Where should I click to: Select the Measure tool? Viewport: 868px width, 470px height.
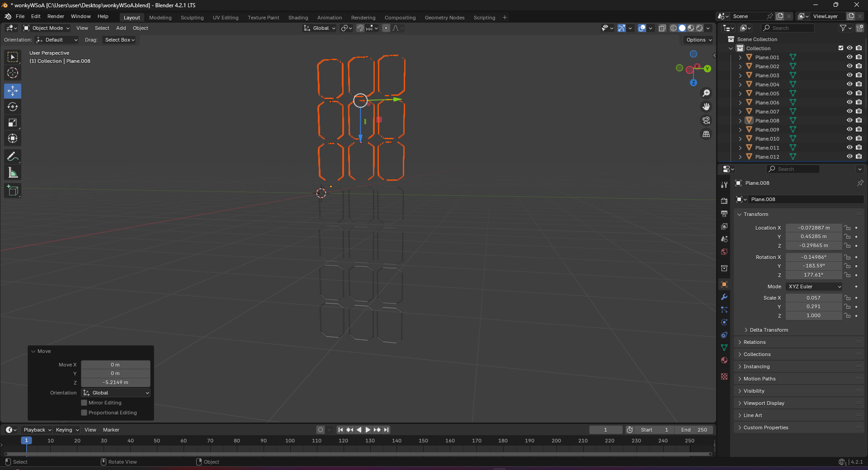point(12,172)
